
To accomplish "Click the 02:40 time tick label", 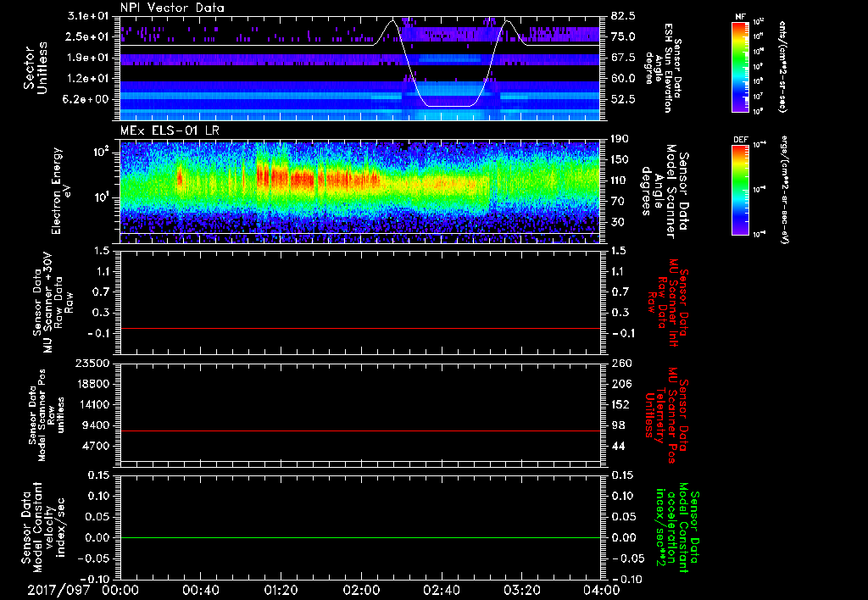I will click(442, 590).
